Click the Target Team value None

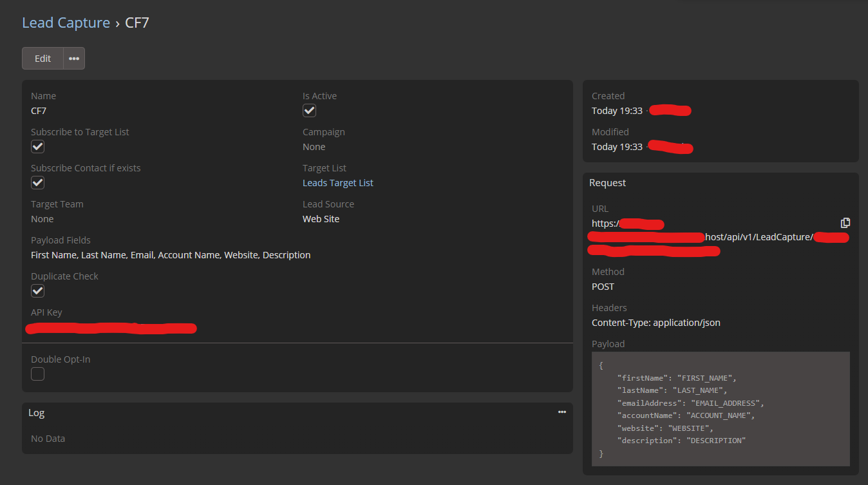[x=42, y=219]
